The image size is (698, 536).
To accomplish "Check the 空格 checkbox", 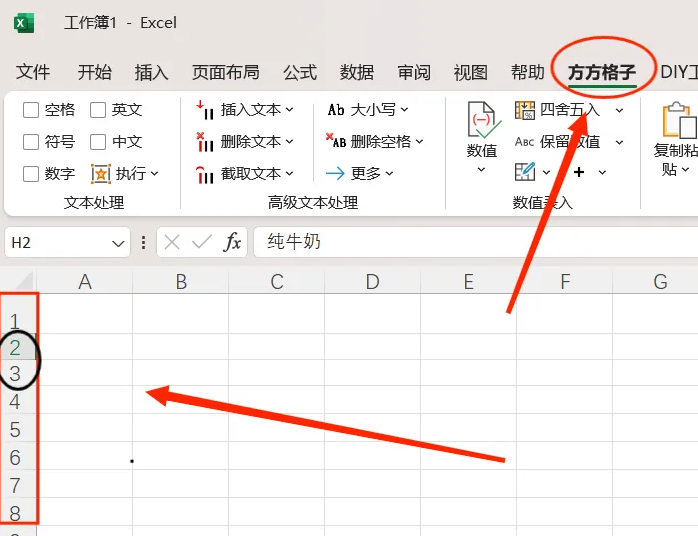I will tap(31, 110).
